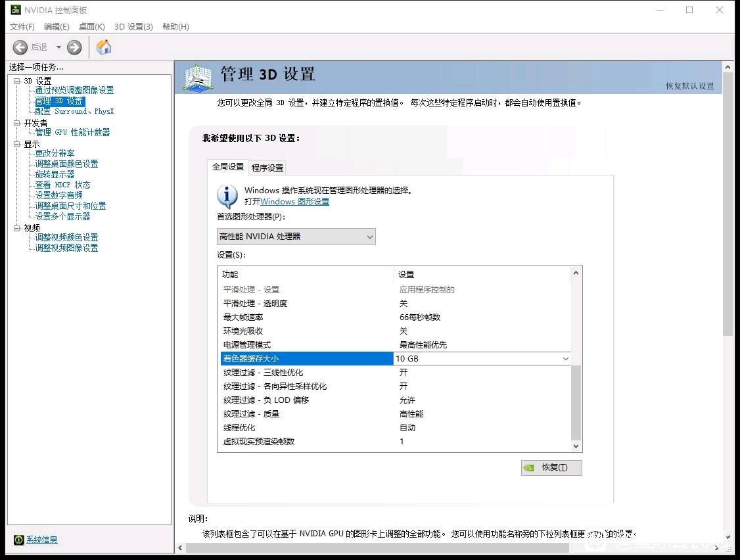This screenshot has height=560, width=740.
Task: Select 调整桌面颜色设置 tree item
Action: [66, 164]
